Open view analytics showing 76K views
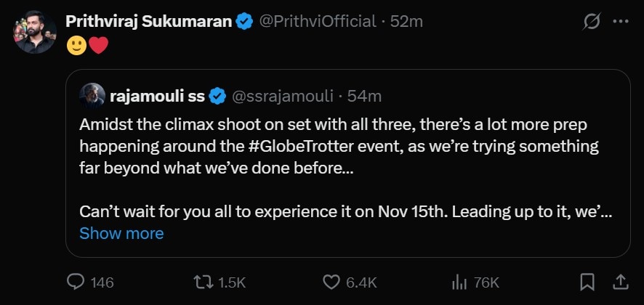644x305 pixels. point(459,282)
